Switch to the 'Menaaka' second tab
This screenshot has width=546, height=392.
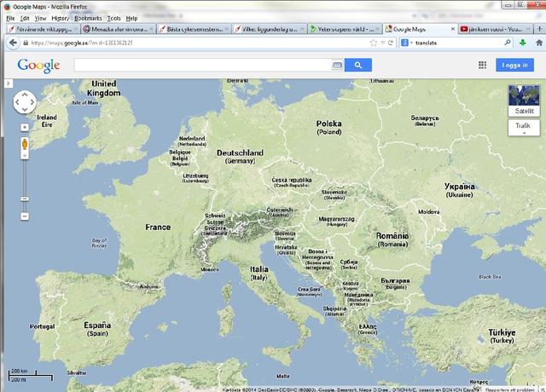[x=119, y=29]
